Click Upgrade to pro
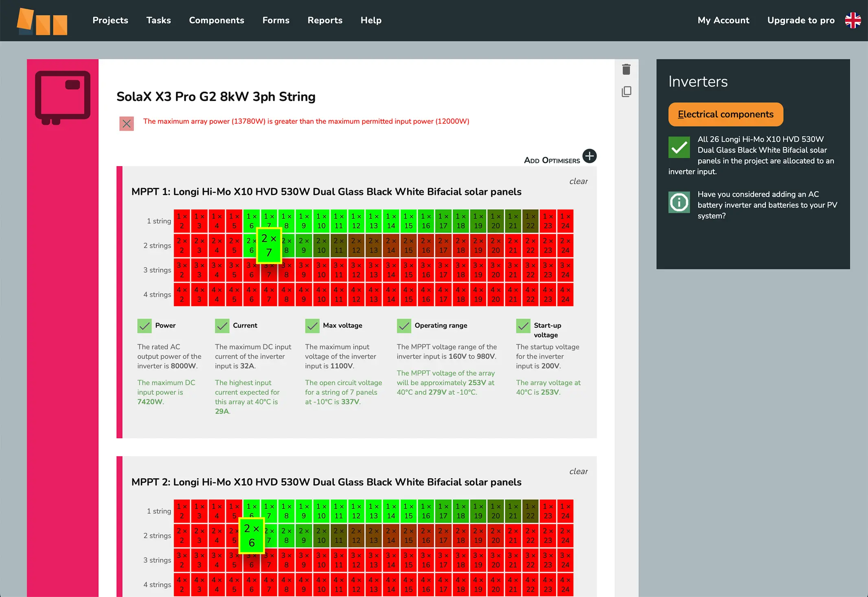The width and height of the screenshot is (868, 597). pos(801,20)
